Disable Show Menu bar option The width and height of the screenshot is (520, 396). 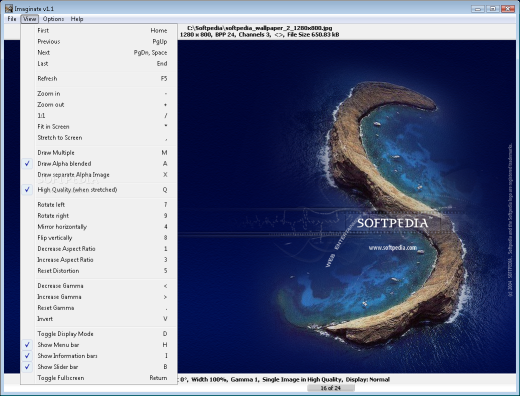(x=99, y=345)
